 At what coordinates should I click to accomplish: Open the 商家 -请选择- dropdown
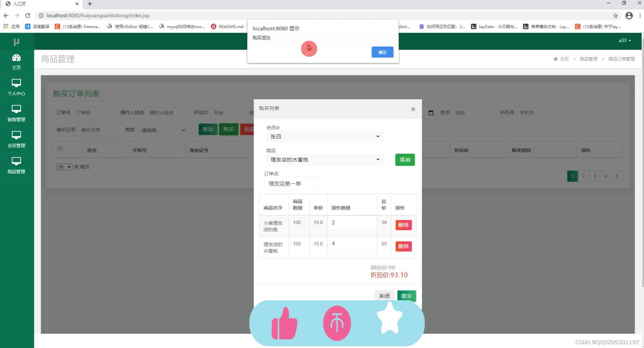point(163,130)
